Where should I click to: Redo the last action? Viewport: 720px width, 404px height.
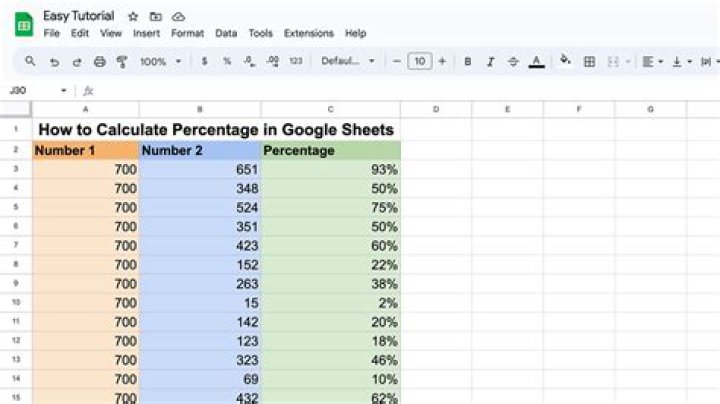point(77,62)
